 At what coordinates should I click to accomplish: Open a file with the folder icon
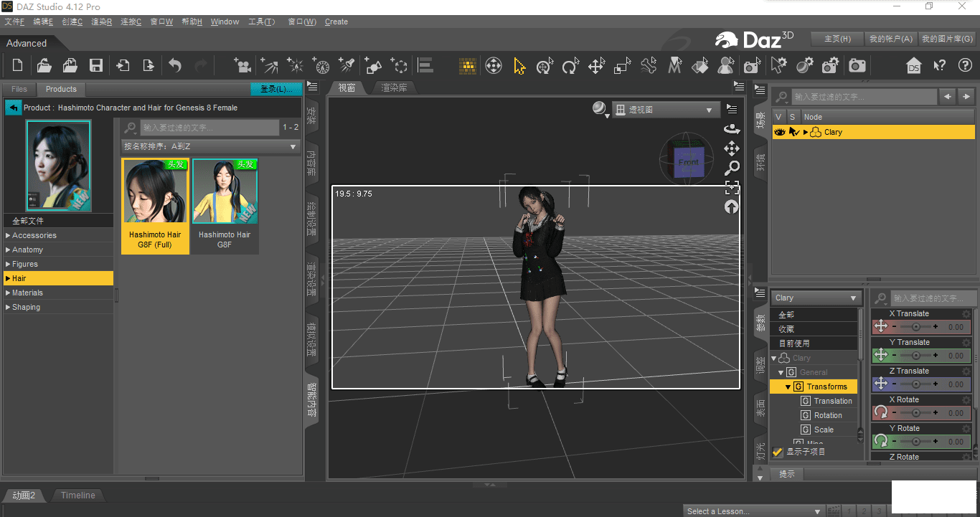[44, 66]
